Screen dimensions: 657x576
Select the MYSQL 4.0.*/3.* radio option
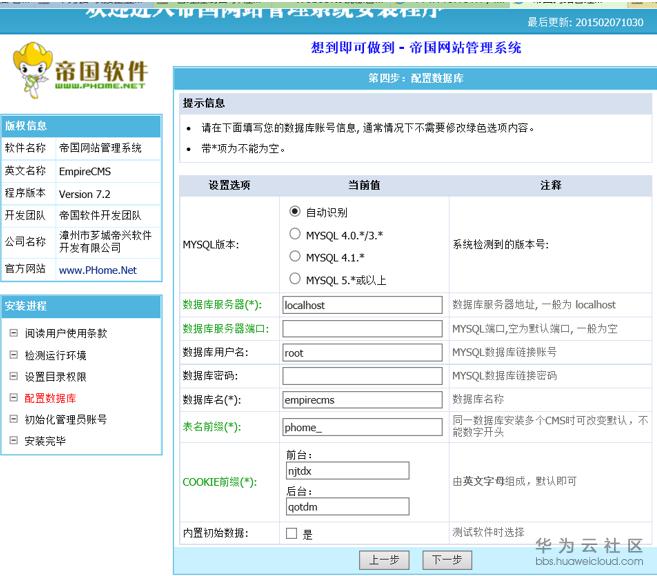pyautogui.click(x=295, y=234)
